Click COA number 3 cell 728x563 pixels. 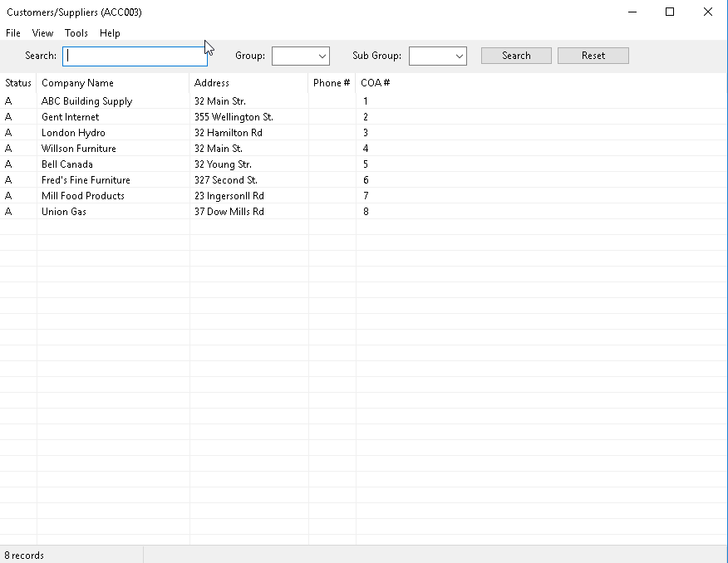point(366,133)
